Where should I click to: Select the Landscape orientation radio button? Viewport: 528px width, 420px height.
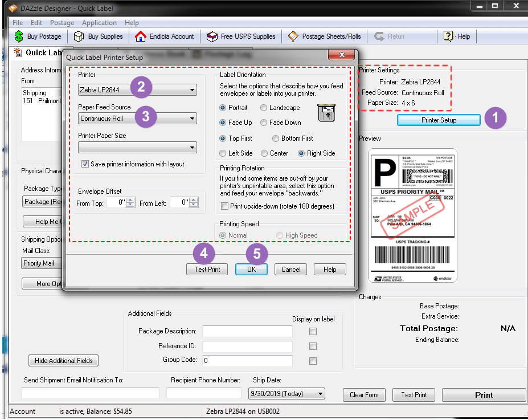click(263, 107)
